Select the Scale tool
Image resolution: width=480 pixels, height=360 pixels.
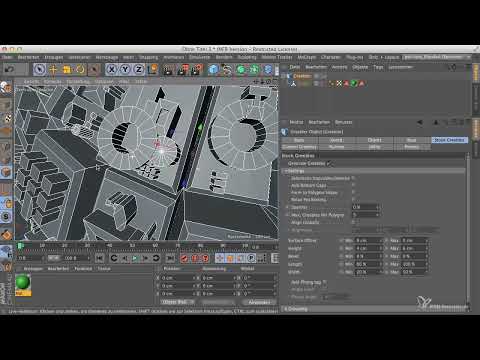pos(67,69)
